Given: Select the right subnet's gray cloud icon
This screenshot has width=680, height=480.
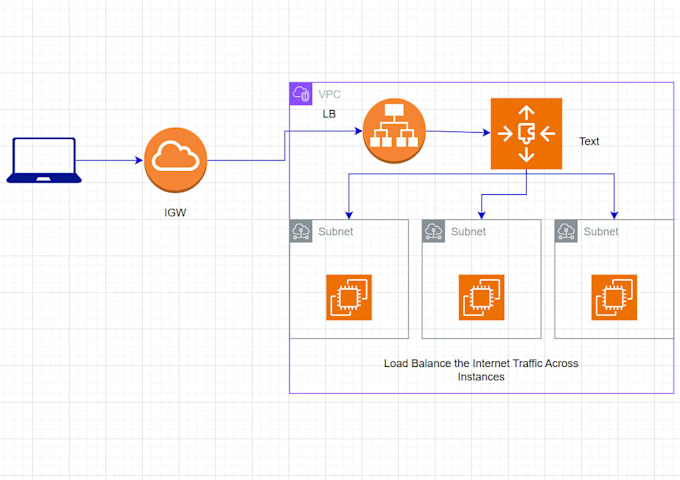Looking at the screenshot, I should (566, 231).
